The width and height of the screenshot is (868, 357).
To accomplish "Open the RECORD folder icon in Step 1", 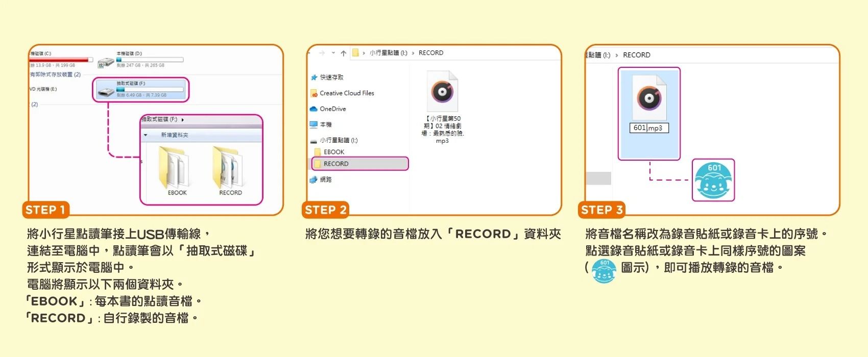I will [x=227, y=167].
